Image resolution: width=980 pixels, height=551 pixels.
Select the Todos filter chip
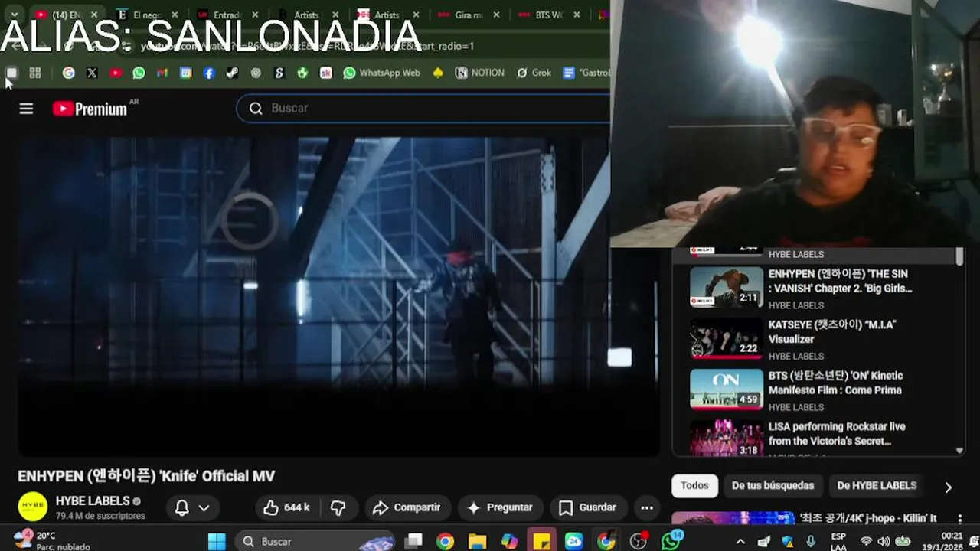click(694, 486)
